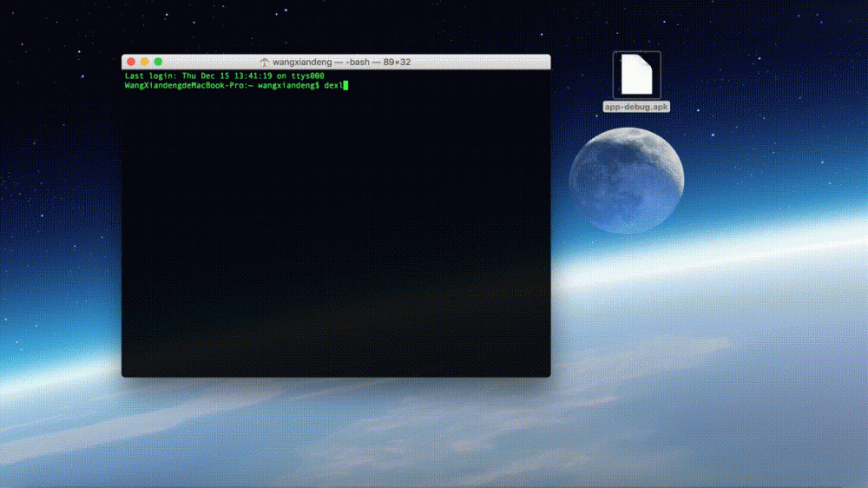Click the typed command text 'dexl'

(x=333, y=85)
